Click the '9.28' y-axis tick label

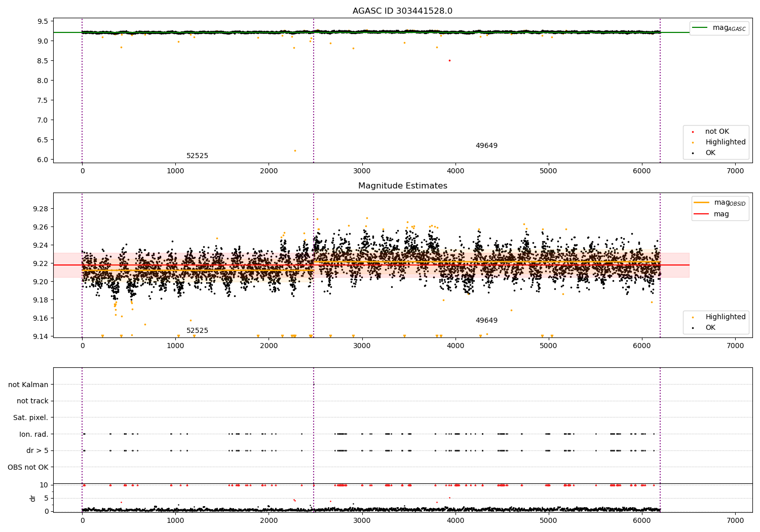(x=41, y=209)
